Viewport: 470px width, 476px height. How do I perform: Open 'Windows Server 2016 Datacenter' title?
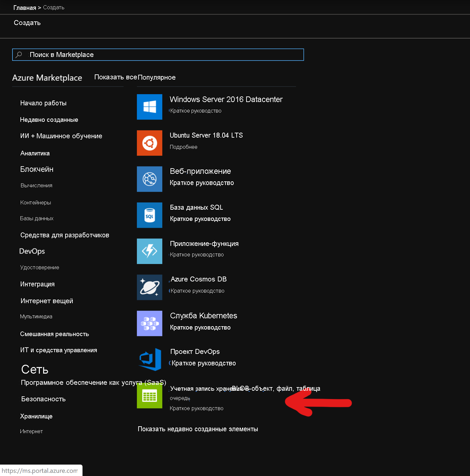[x=226, y=99]
